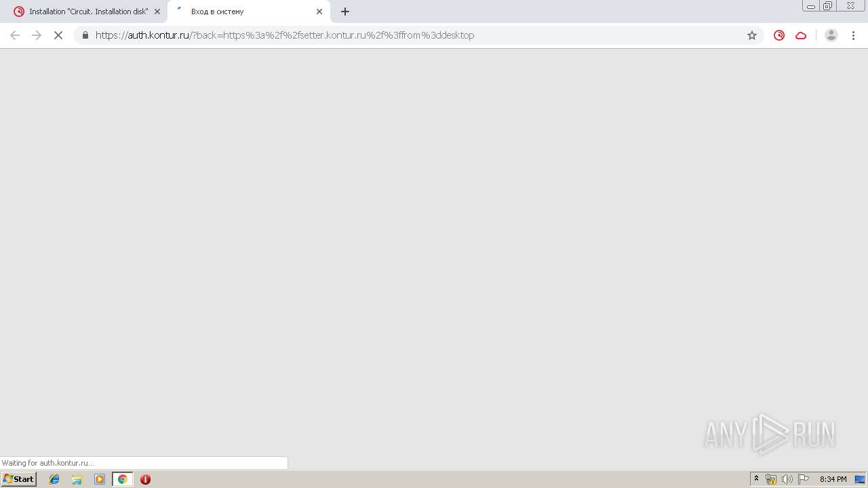Screen dimensions: 868x488
Task: Launch Internet Explorer from taskbar
Action: click(54, 479)
